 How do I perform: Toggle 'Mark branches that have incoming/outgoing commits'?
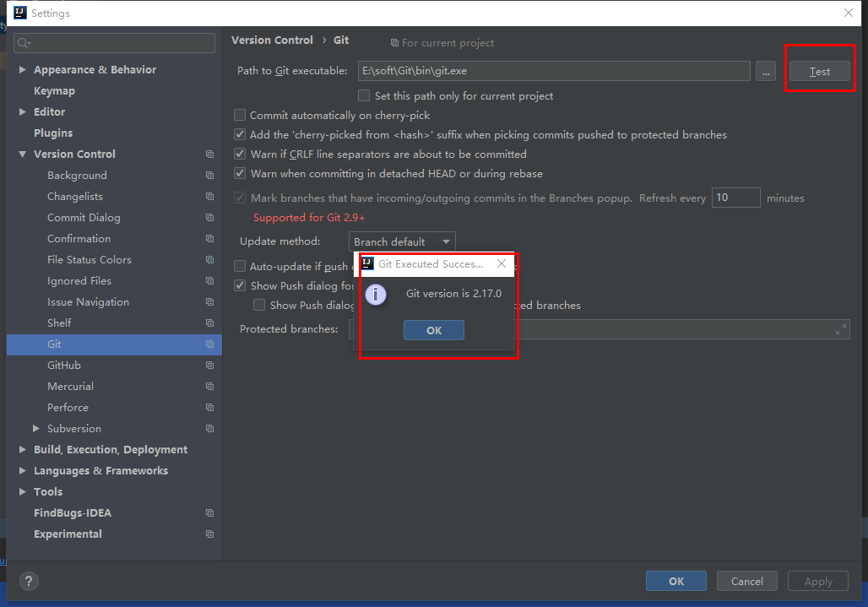[240, 198]
